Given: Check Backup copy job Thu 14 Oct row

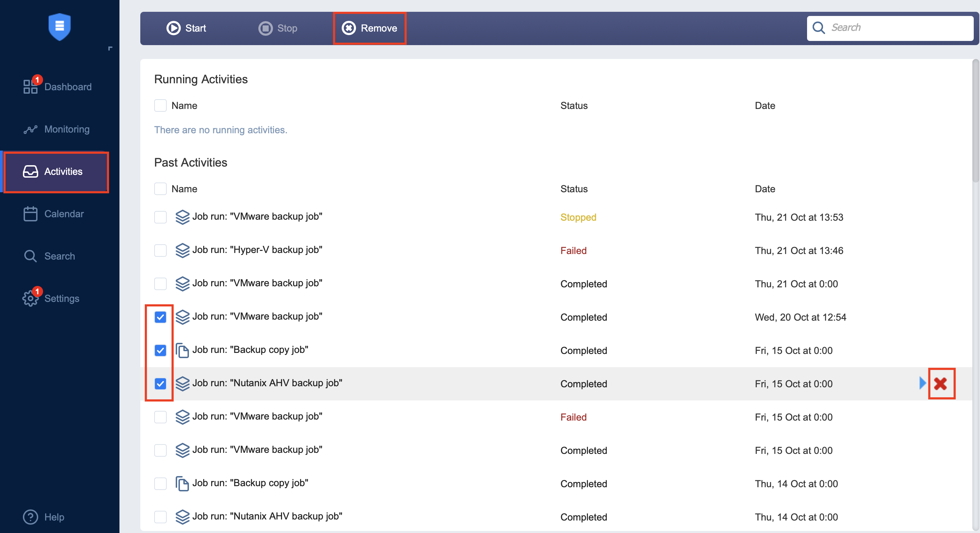Looking at the screenshot, I should click(160, 484).
